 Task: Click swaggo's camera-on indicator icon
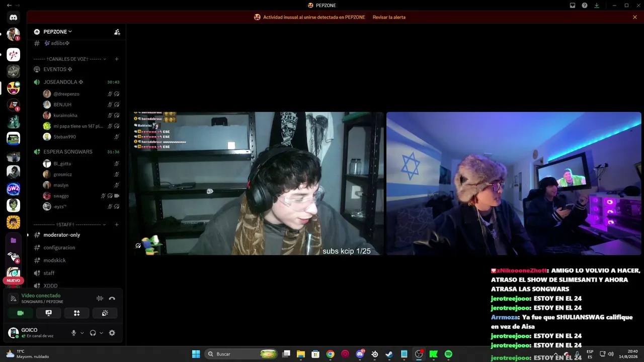[x=117, y=196]
